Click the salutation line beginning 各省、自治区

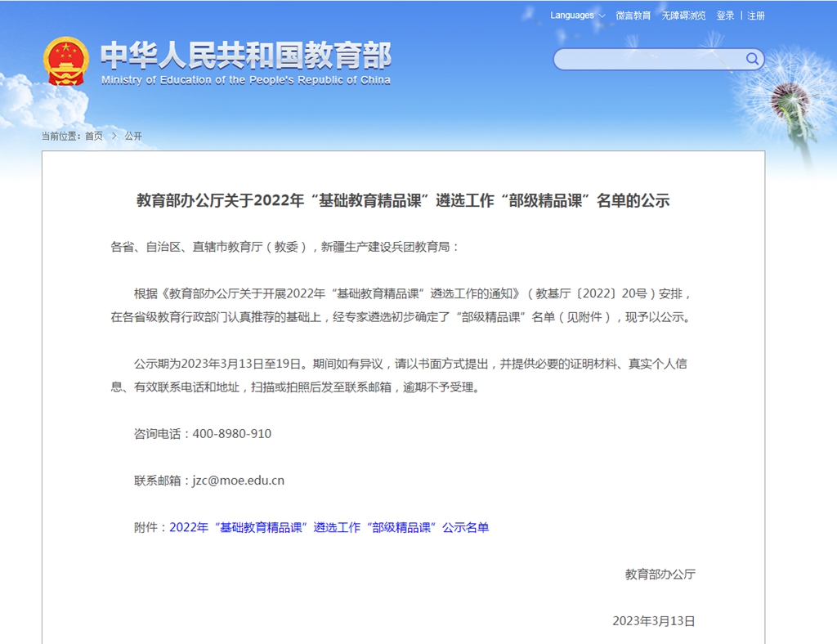coord(285,247)
